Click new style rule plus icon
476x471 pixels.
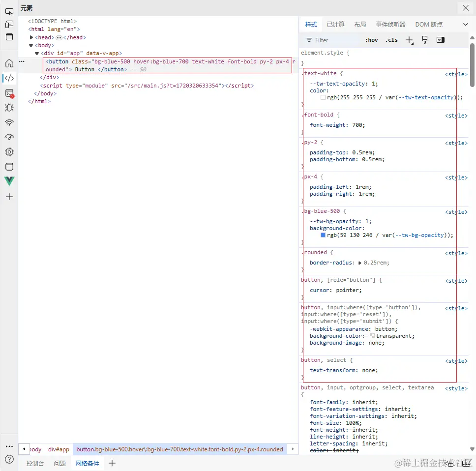409,40
